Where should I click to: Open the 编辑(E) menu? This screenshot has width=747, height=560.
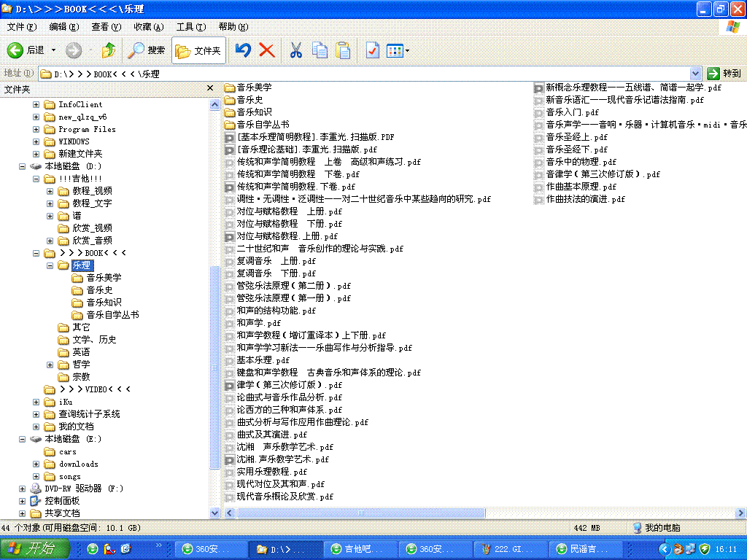(x=64, y=27)
